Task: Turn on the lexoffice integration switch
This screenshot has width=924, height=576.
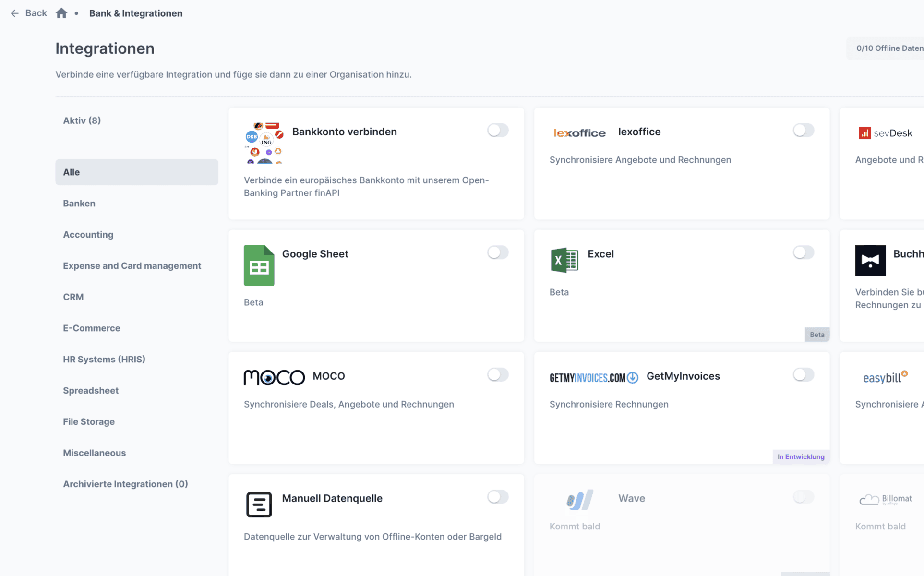Action: point(803,131)
